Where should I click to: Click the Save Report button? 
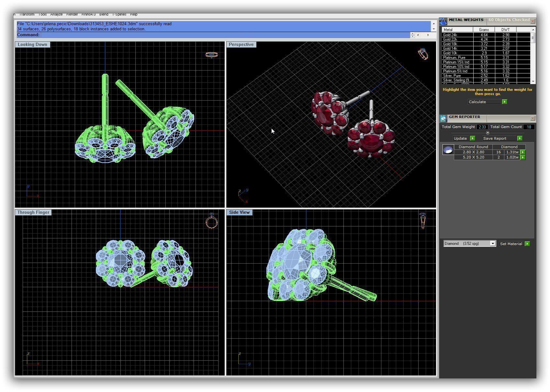499,138
